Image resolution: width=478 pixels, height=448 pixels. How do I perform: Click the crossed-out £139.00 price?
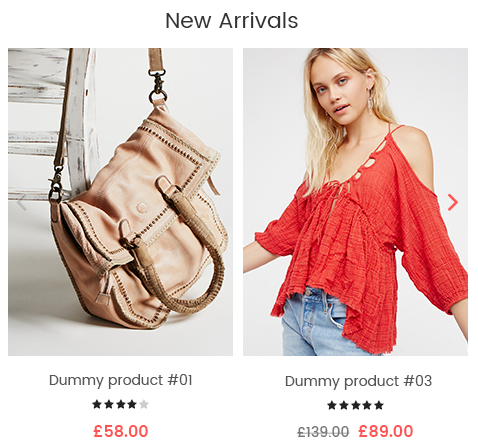coord(323,432)
